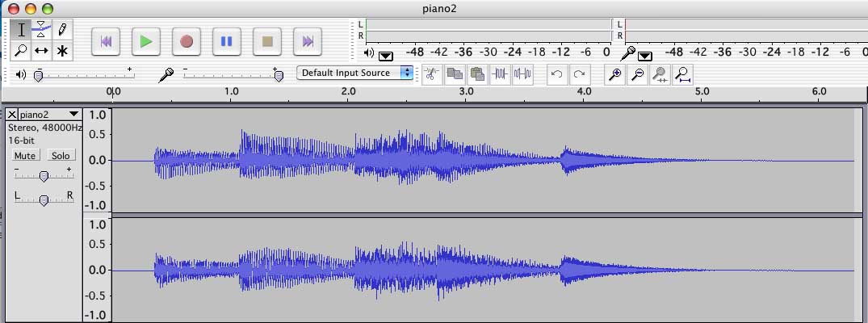Select the Time Shift tool

tap(42, 51)
